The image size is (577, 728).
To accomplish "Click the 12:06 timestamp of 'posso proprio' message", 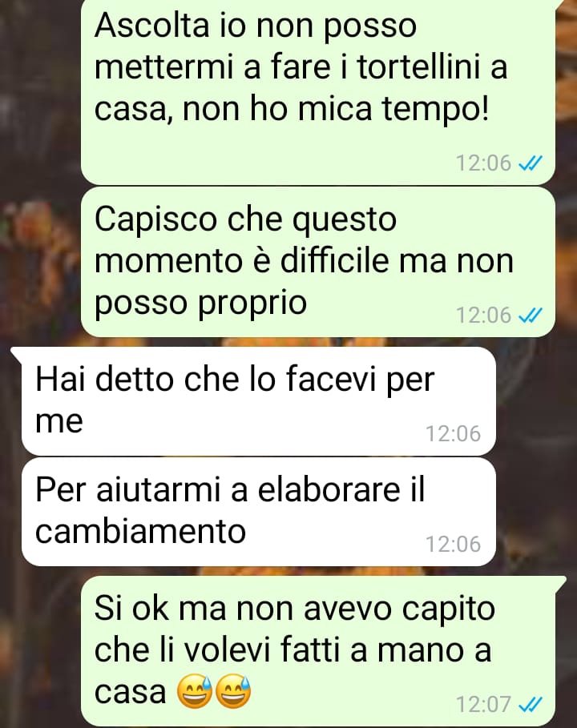I will (x=483, y=316).
